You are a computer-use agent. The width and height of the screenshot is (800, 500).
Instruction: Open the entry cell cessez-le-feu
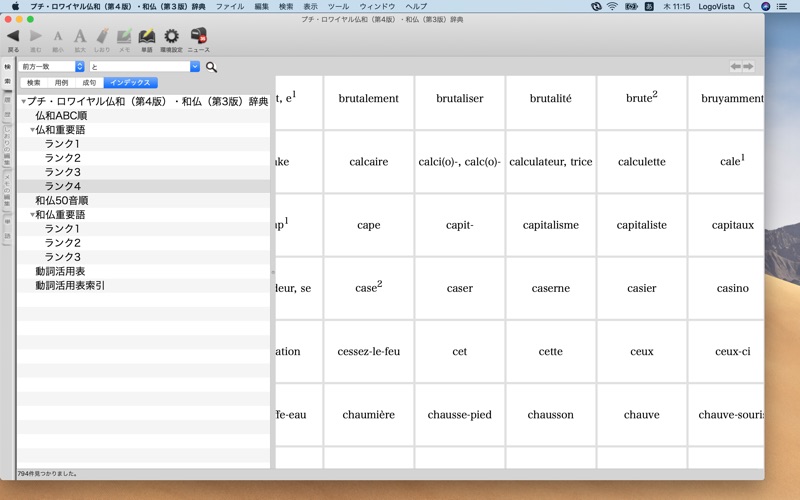click(368, 352)
